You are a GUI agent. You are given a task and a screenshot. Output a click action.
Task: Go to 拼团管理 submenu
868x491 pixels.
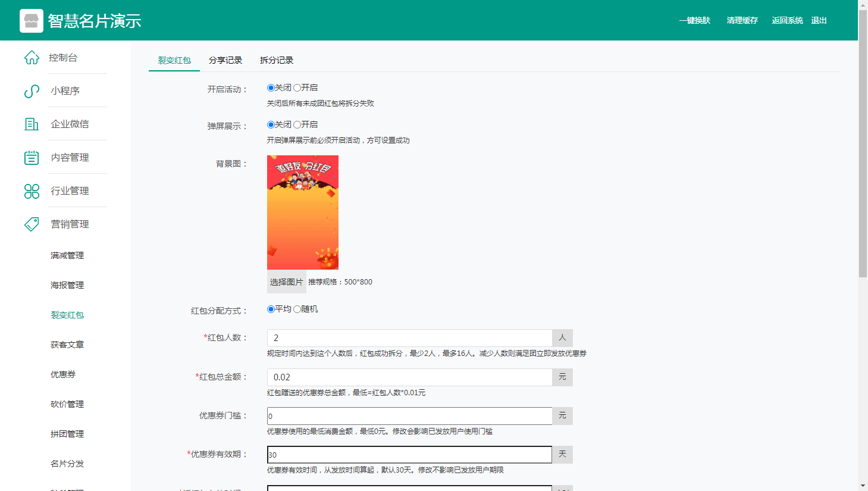[x=67, y=434]
